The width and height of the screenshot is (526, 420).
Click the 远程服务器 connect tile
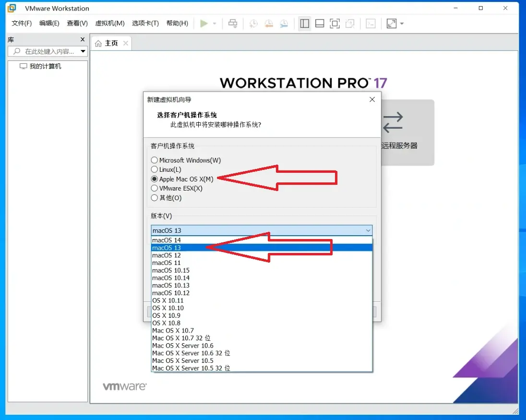coord(407,132)
